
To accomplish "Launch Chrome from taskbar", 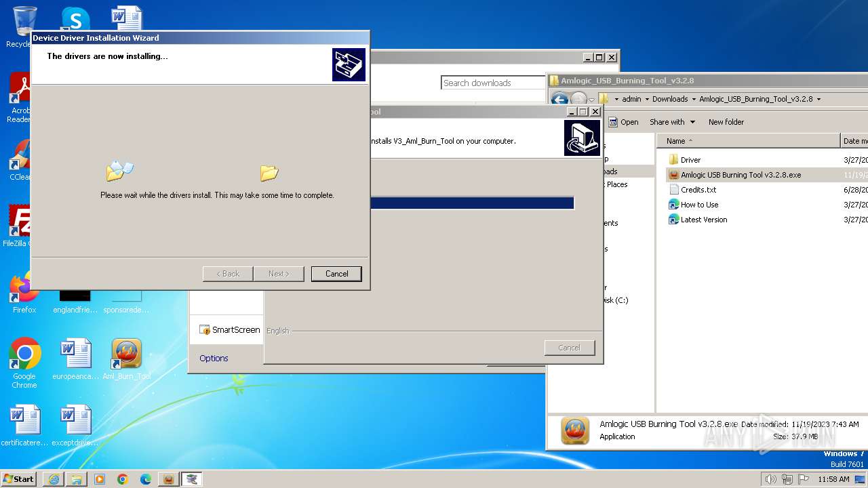I will tap(123, 479).
